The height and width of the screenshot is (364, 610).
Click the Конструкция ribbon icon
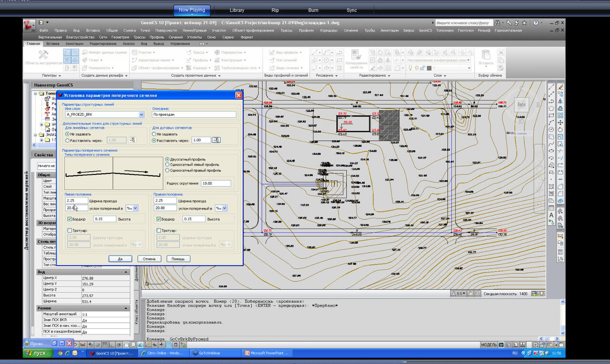pos(217,60)
